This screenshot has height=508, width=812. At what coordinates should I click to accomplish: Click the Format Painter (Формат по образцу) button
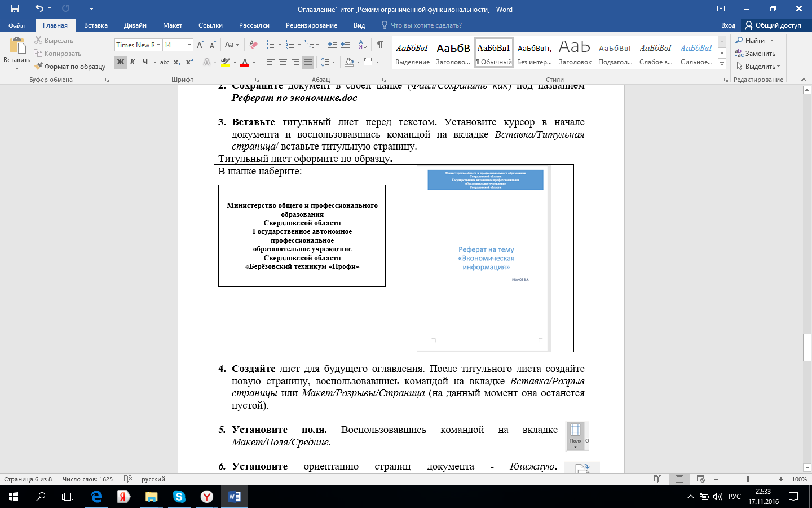(70, 67)
